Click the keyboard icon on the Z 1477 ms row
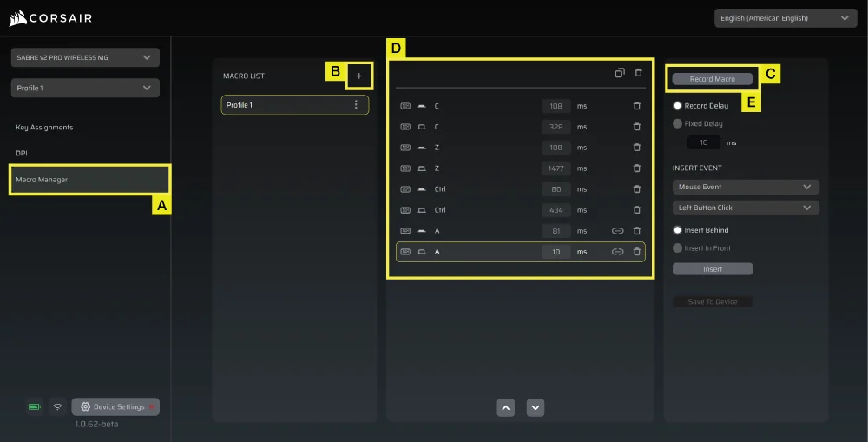This screenshot has width=868, height=442. [405, 168]
